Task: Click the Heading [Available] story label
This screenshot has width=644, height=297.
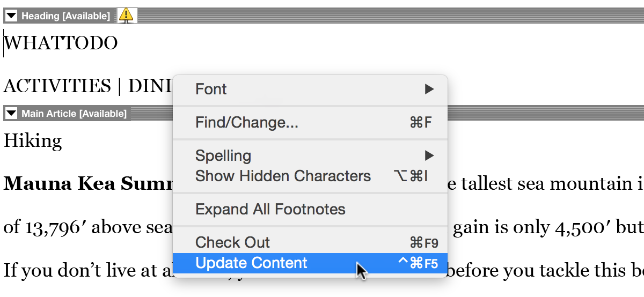Action: pyautogui.click(x=65, y=16)
